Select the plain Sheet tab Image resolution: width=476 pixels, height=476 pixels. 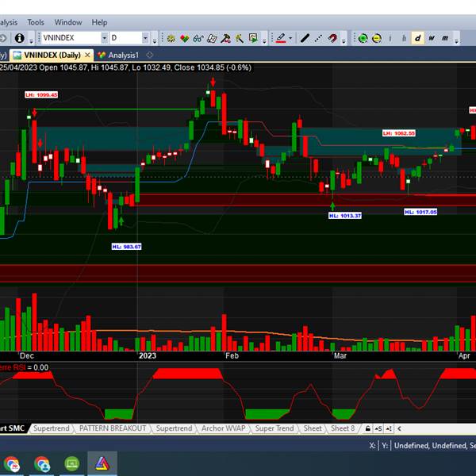(313, 428)
